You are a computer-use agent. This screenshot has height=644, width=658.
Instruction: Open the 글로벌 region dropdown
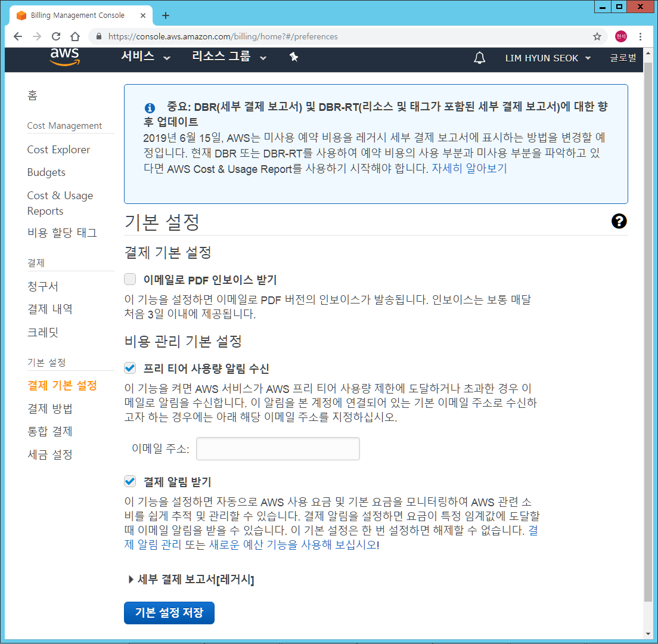[623, 58]
